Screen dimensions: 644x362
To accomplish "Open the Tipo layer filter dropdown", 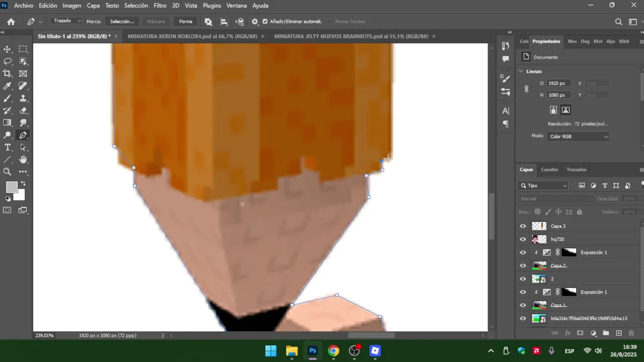I will click(544, 186).
